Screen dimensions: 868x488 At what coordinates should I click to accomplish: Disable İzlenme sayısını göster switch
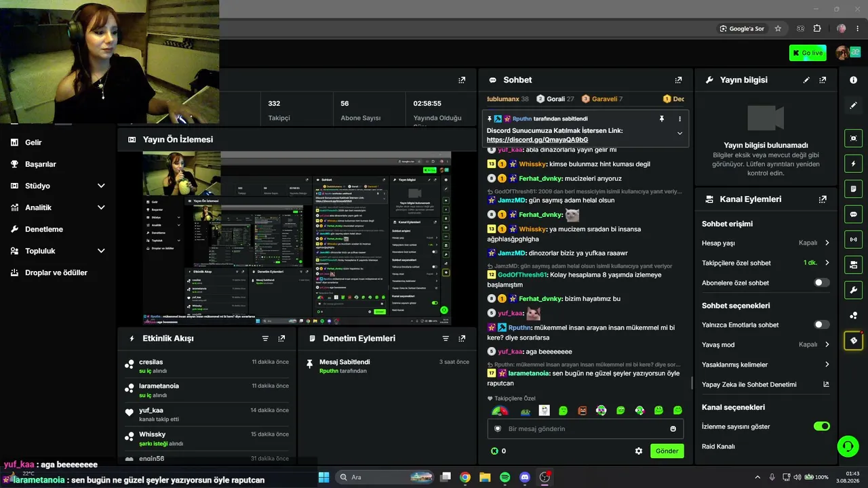click(x=821, y=426)
